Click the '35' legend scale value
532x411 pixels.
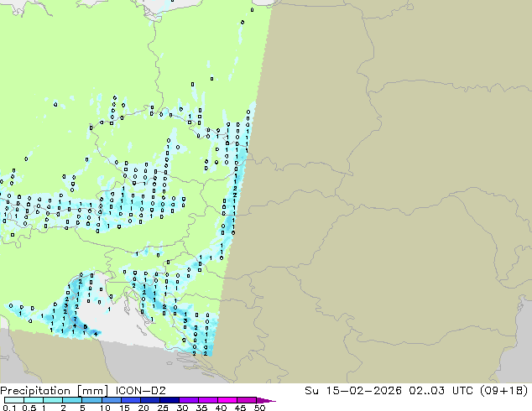click(x=201, y=408)
